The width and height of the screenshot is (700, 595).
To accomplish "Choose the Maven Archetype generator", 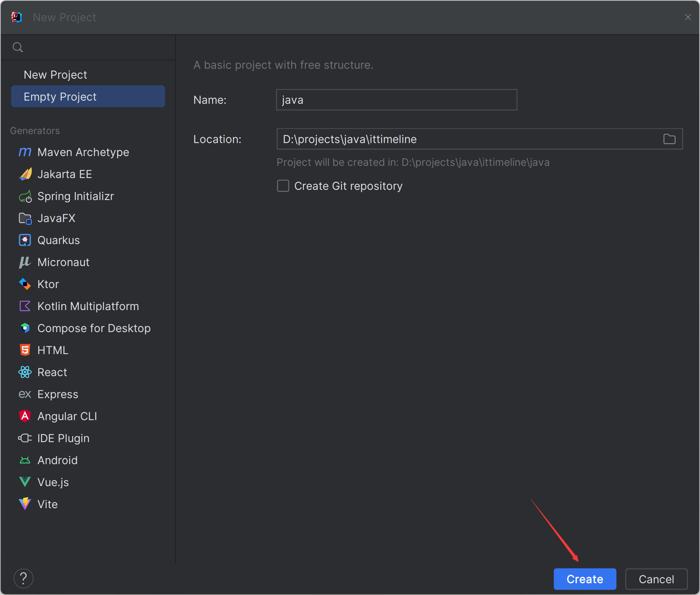I will [x=88, y=152].
